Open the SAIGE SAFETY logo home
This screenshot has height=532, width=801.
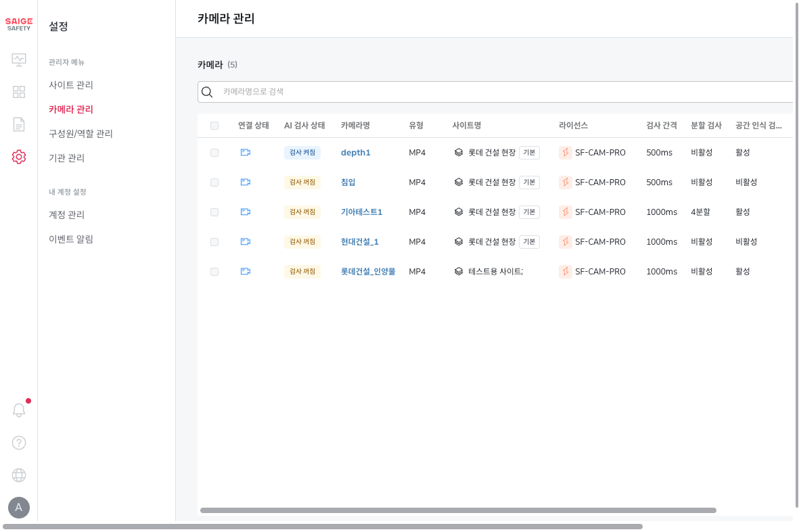pos(19,24)
